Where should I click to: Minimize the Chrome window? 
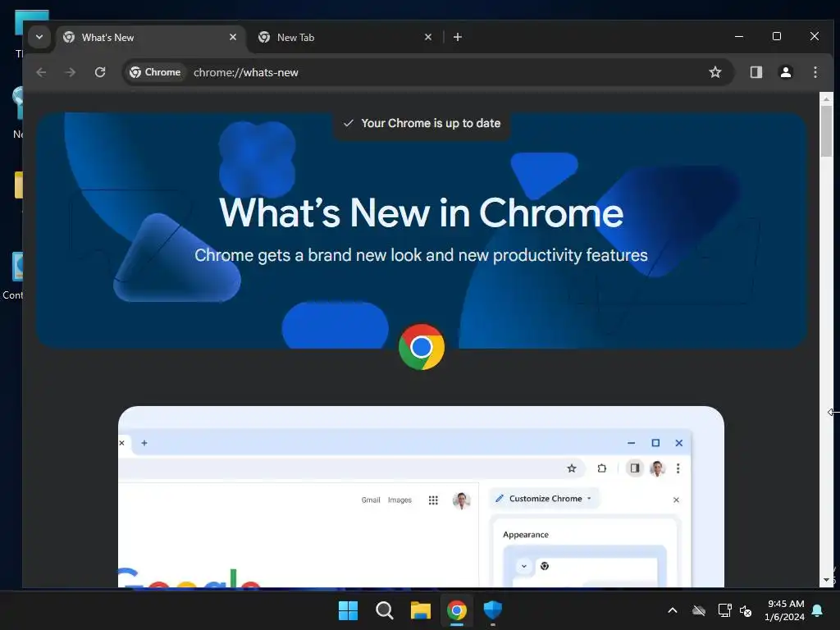[739, 36]
